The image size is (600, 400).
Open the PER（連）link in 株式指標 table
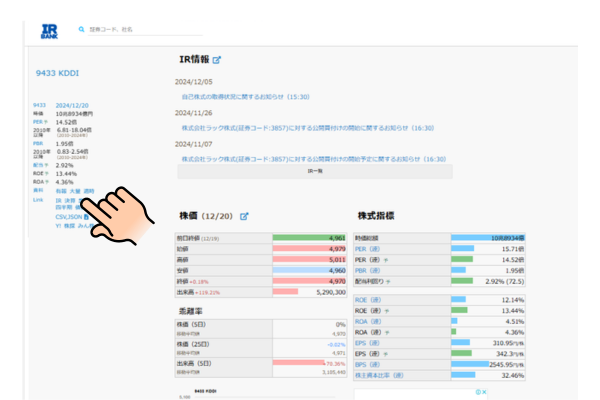(x=367, y=249)
